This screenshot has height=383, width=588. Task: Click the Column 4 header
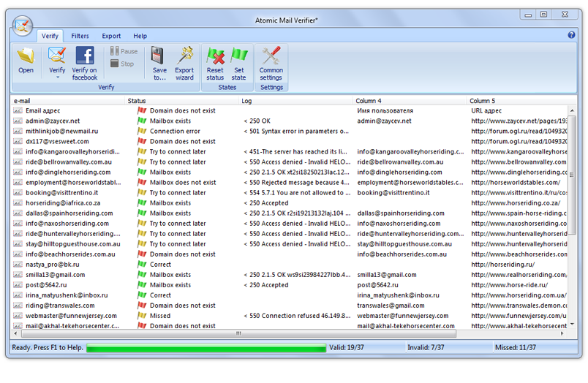point(410,101)
